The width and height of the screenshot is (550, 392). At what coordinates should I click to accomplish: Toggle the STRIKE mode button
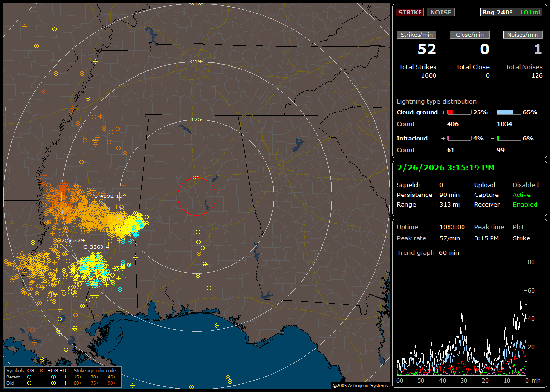coord(409,12)
